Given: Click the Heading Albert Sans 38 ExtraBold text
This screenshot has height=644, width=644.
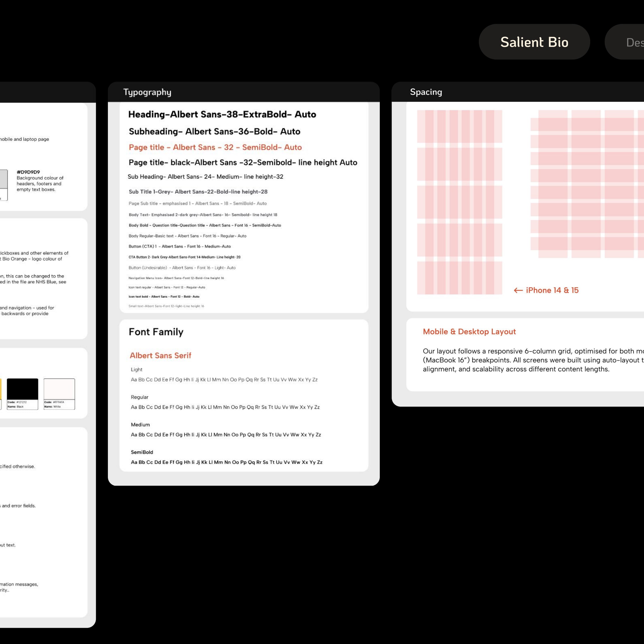Looking at the screenshot, I should coord(222,114).
